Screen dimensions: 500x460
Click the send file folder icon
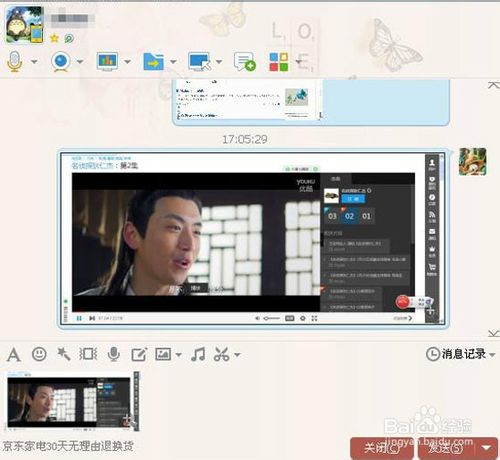pyautogui.click(x=154, y=61)
